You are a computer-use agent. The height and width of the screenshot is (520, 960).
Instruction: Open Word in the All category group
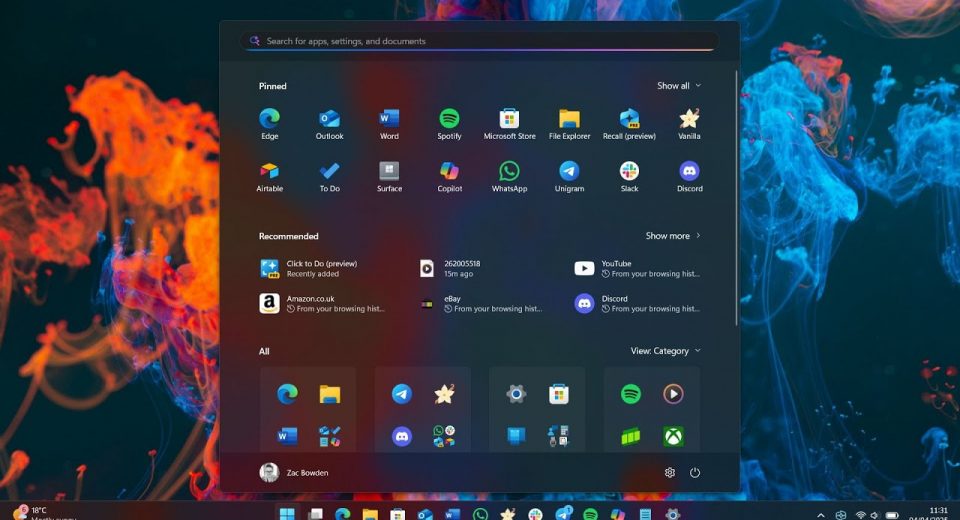tap(287, 436)
